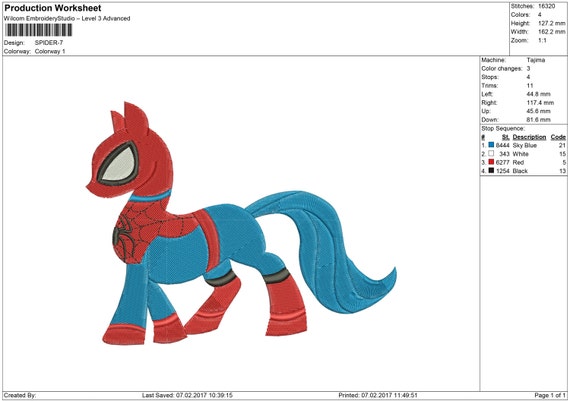Click the Sky Blue color swatch

[x=491, y=145]
